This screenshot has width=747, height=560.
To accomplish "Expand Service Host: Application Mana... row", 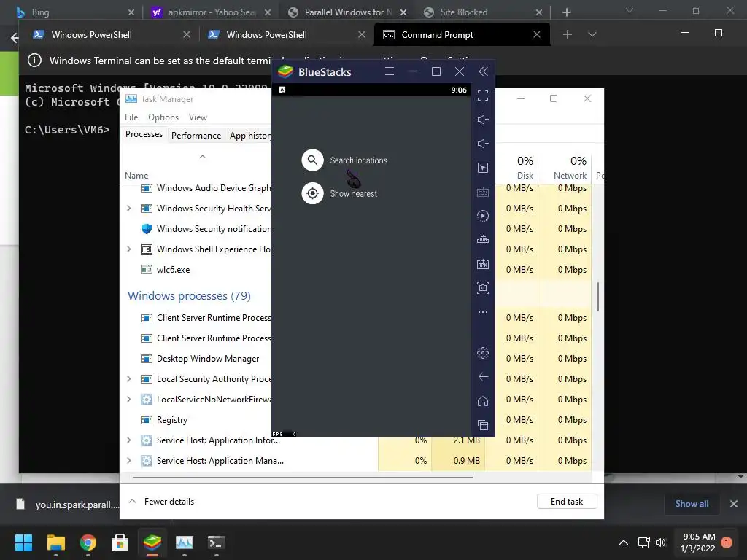I will coord(128,461).
